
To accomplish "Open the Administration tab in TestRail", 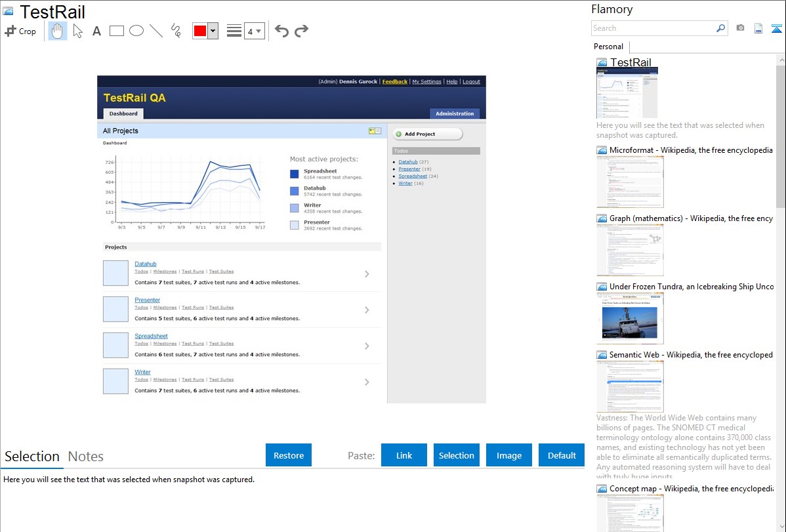I will point(455,113).
